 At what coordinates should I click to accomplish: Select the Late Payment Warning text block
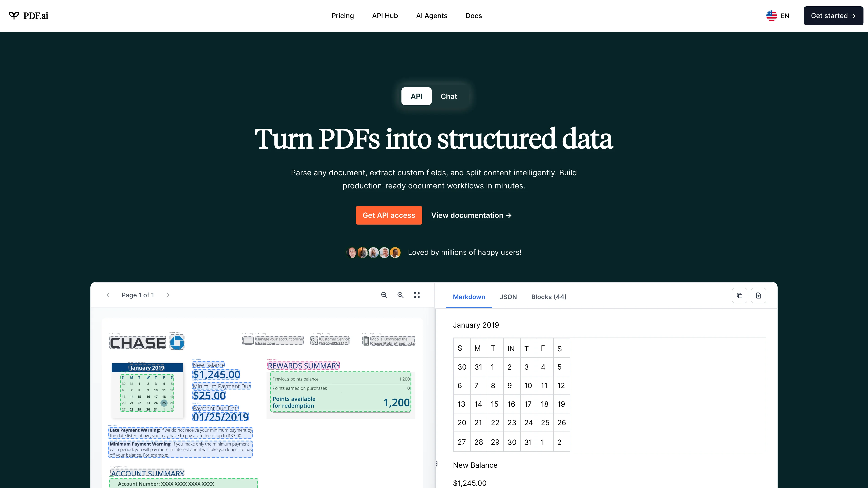pos(180,433)
